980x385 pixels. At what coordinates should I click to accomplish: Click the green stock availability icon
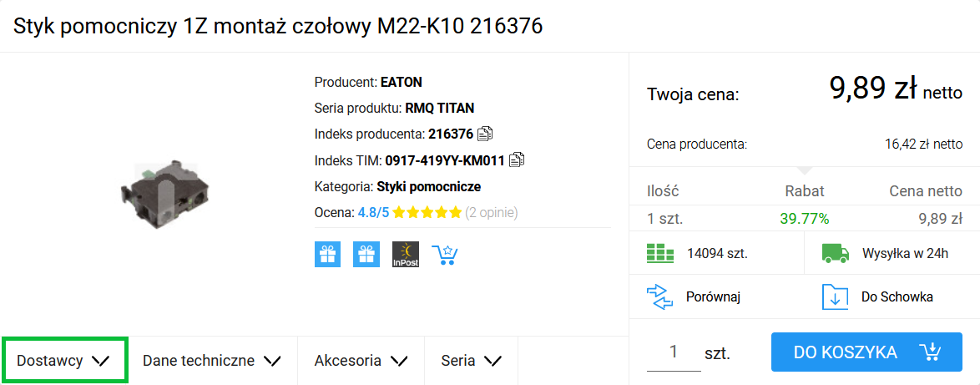(x=660, y=253)
